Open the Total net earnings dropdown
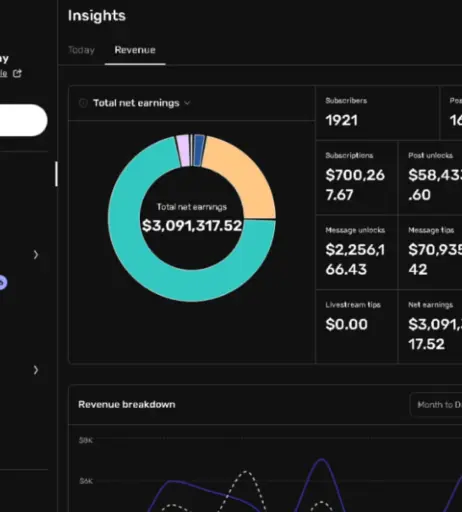This screenshot has width=462, height=512. pos(141,103)
